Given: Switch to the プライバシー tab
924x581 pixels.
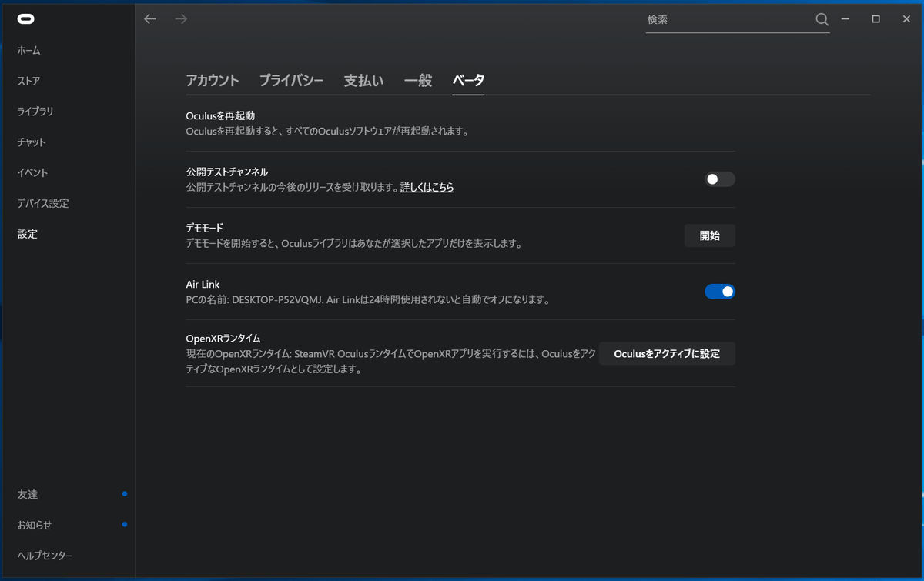Looking at the screenshot, I should point(291,80).
